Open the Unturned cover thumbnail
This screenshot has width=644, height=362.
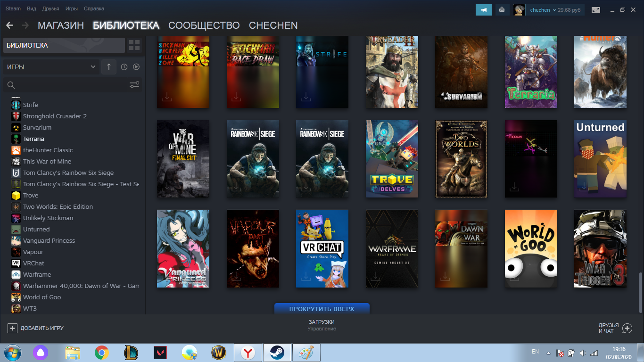pos(600,159)
